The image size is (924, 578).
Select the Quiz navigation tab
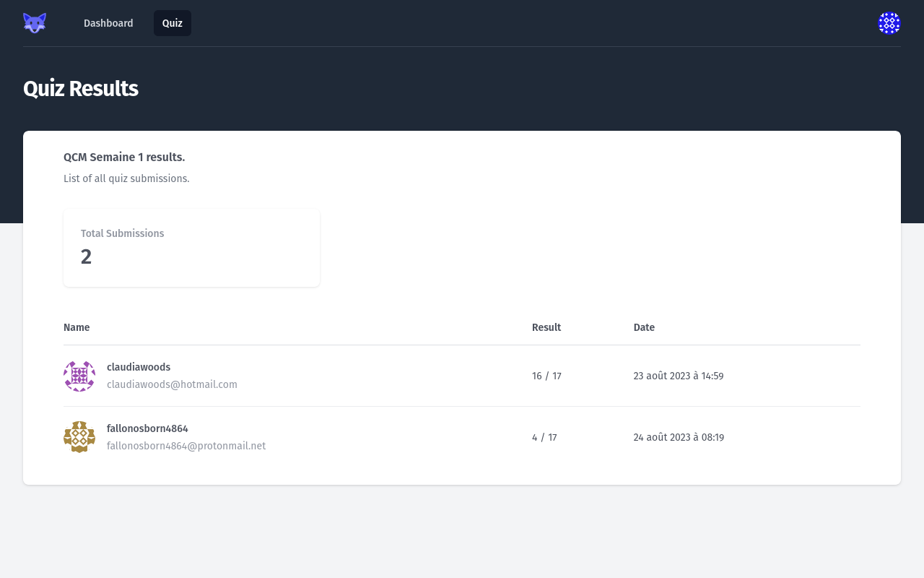pyautogui.click(x=172, y=23)
